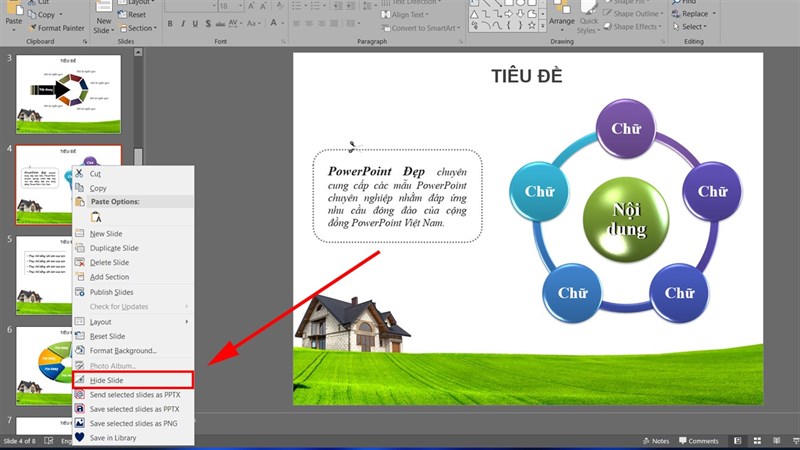The image size is (800, 450).
Task: Apply Strikethrough formatting
Action: (x=220, y=23)
